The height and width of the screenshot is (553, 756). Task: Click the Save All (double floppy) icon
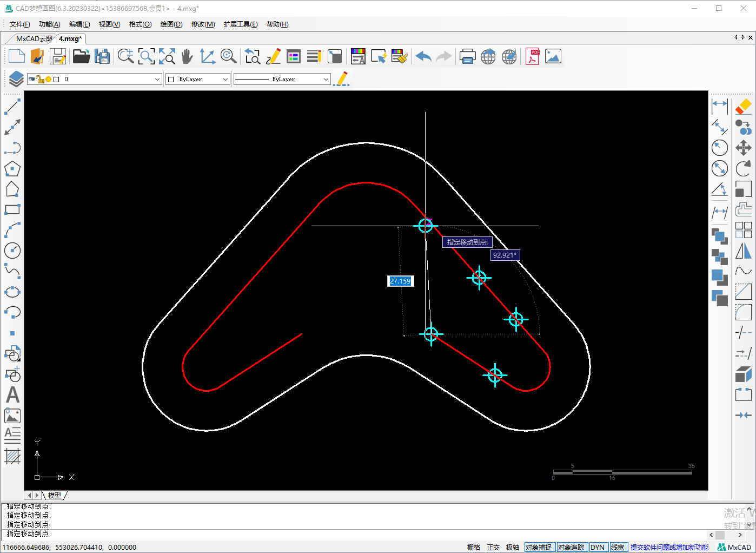(102, 56)
